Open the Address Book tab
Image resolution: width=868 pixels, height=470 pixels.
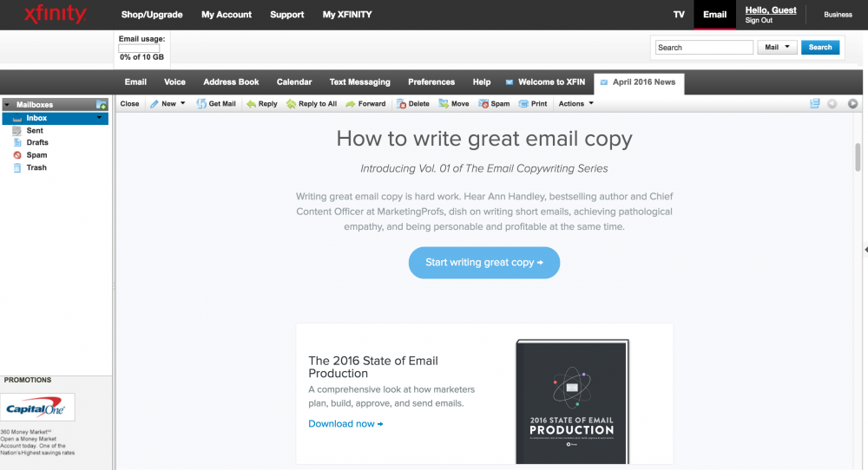click(231, 82)
